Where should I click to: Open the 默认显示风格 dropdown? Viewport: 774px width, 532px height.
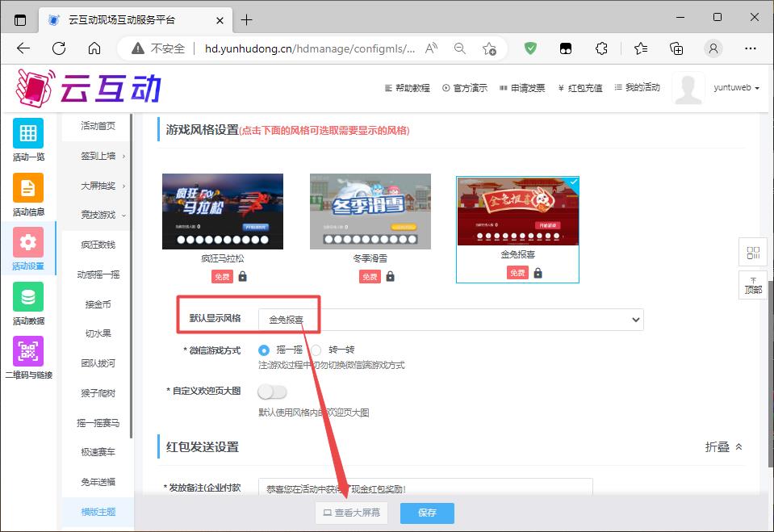click(x=450, y=320)
